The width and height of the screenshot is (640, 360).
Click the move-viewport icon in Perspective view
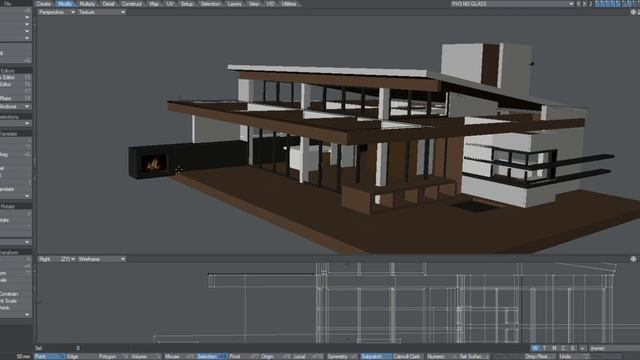point(633,12)
